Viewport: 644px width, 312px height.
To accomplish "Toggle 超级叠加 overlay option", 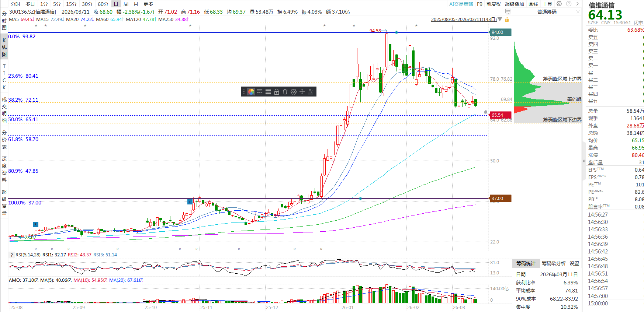I will click(x=514, y=4).
